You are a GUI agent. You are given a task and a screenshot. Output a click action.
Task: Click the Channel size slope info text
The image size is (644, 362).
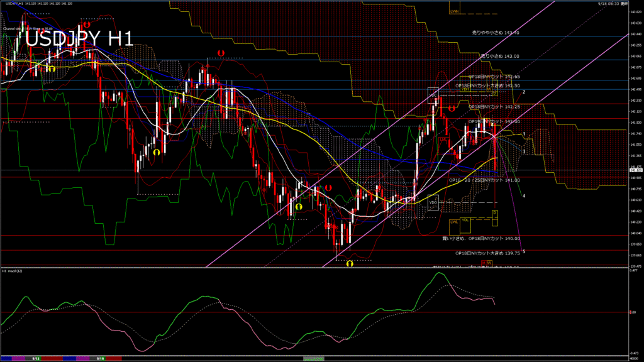[x=28, y=29]
